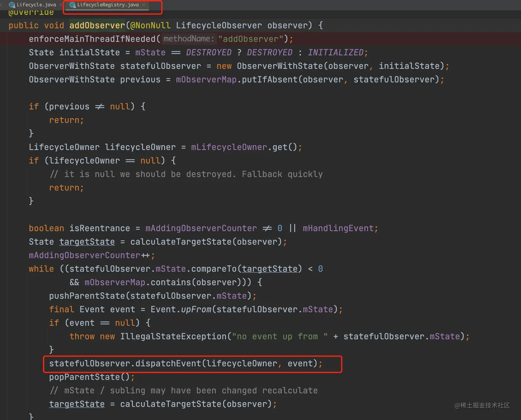Click the @NonNull annotation

pyautogui.click(x=150, y=25)
